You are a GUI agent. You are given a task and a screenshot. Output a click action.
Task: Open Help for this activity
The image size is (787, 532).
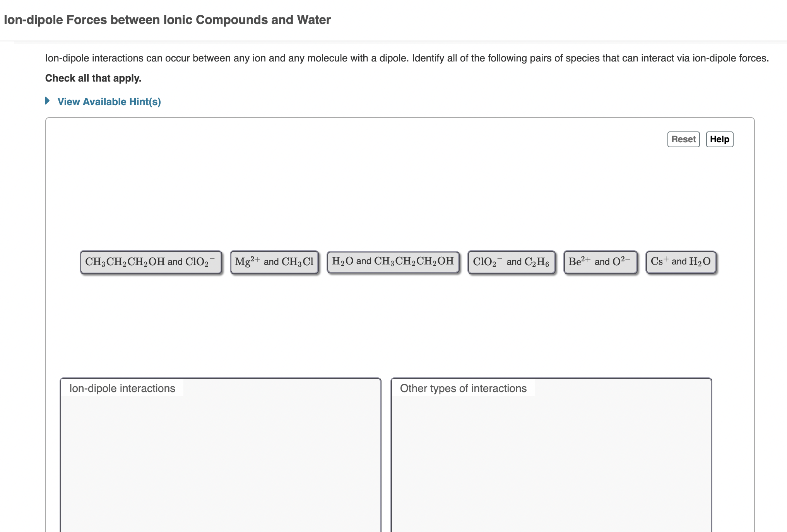719,139
